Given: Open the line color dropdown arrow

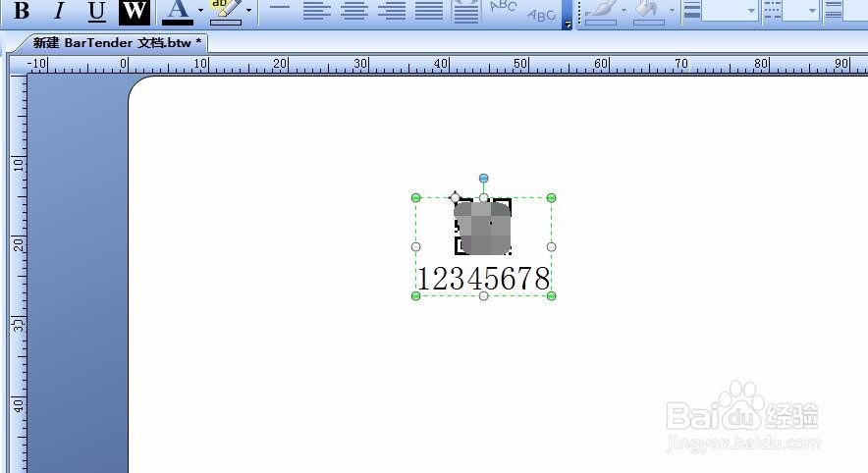Looking at the screenshot, I should click(624, 11).
